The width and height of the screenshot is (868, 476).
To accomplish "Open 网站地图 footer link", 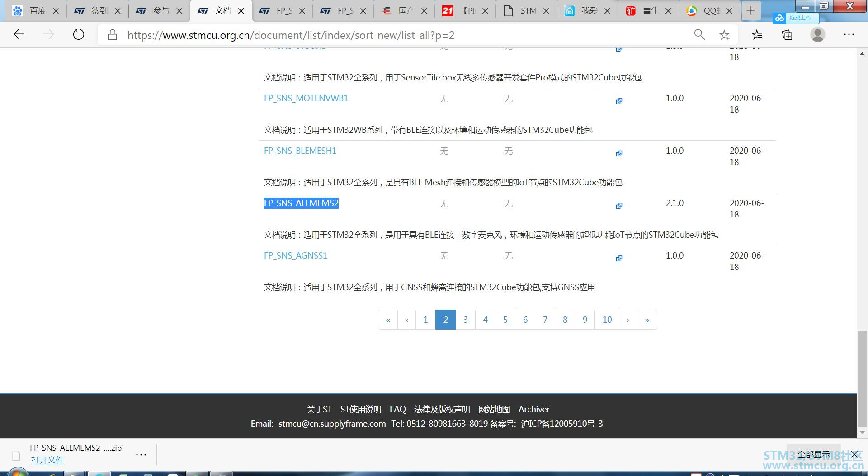I will click(x=494, y=409).
